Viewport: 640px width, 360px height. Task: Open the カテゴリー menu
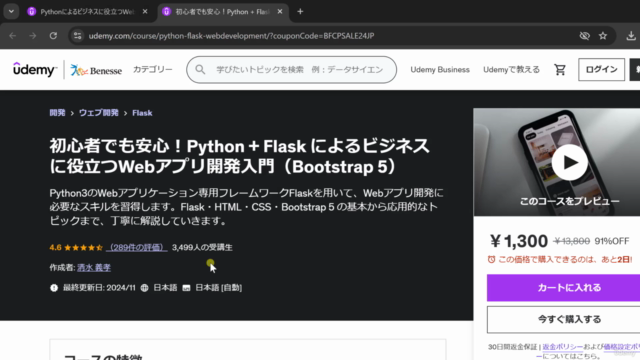tap(153, 69)
